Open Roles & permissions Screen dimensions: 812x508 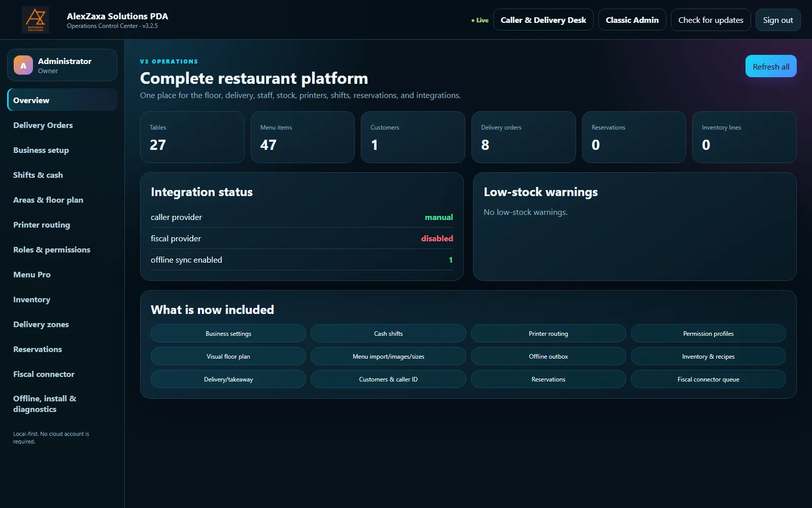click(x=62, y=249)
